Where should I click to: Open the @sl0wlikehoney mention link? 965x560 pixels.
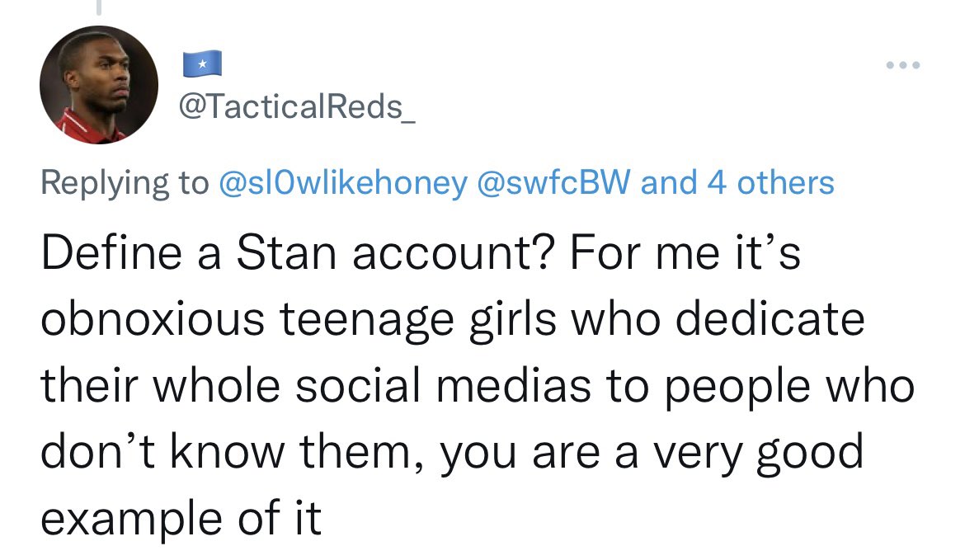pos(343,183)
